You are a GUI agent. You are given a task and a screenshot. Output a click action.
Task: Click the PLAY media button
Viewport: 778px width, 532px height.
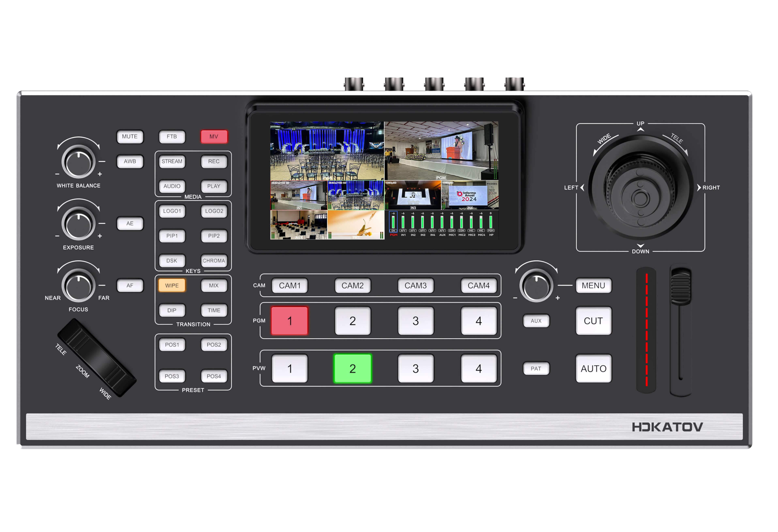[214, 186]
